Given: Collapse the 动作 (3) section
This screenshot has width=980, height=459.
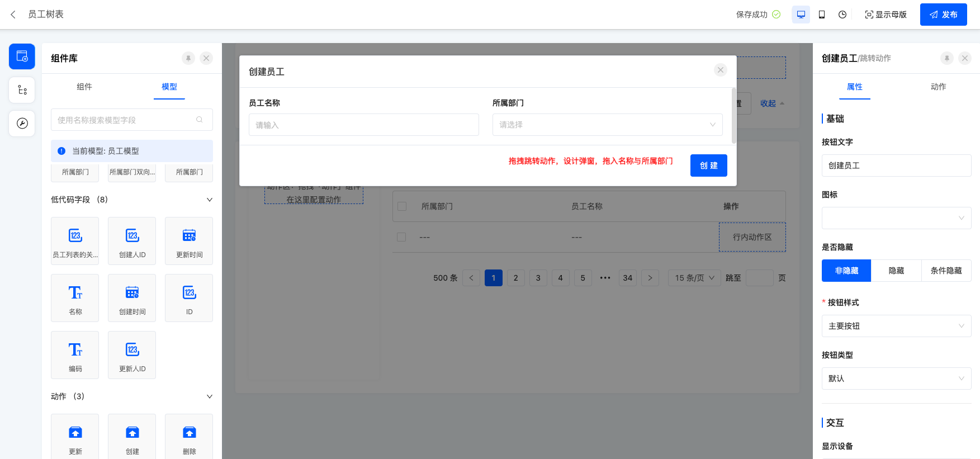Looking at the screenshot, I should 210,396.
